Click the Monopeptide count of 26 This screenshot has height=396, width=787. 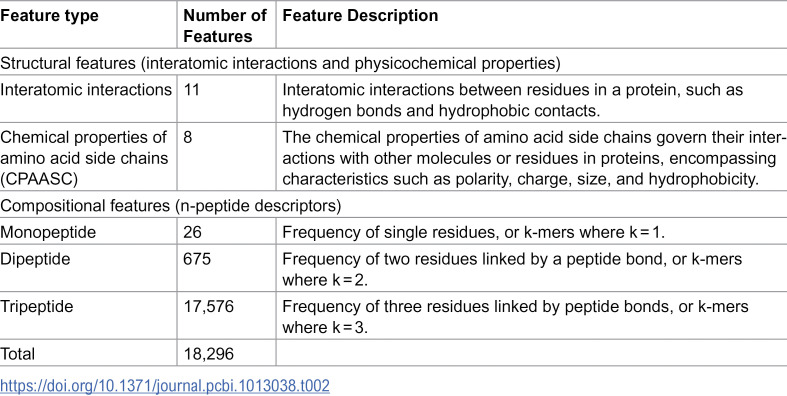click(192, 232)
